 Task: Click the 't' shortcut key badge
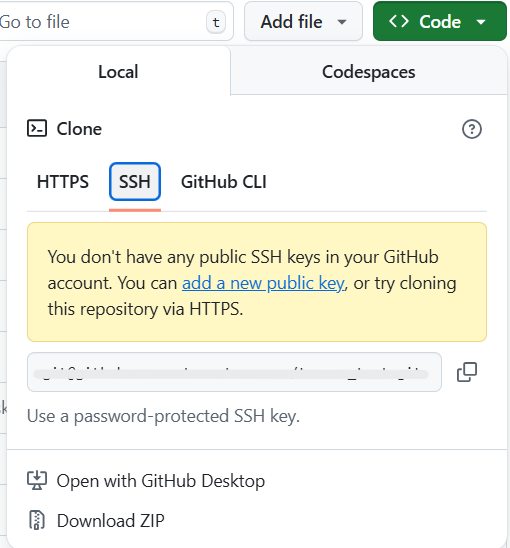[x=216, y=22]
